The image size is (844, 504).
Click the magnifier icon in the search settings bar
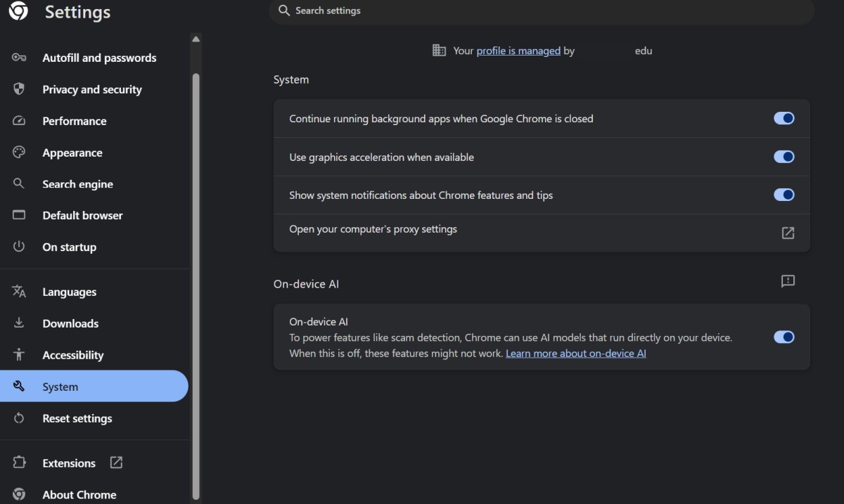tap(284, 11)
